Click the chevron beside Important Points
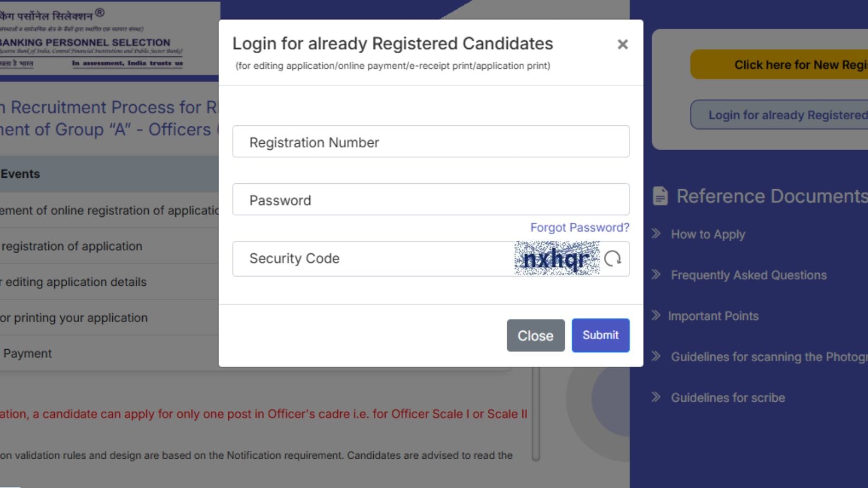The image size is (868, 488). coord(656,315)
